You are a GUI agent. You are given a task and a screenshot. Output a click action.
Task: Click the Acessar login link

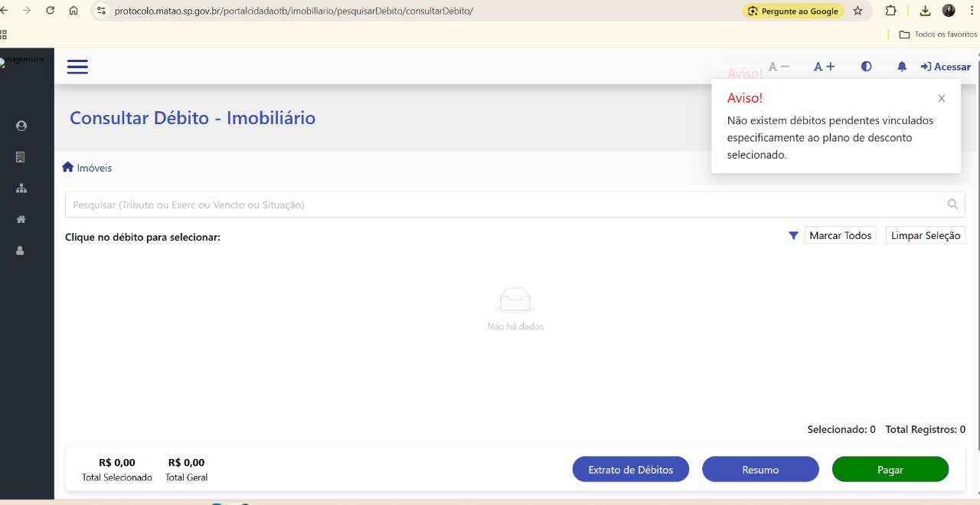(946, 67)
